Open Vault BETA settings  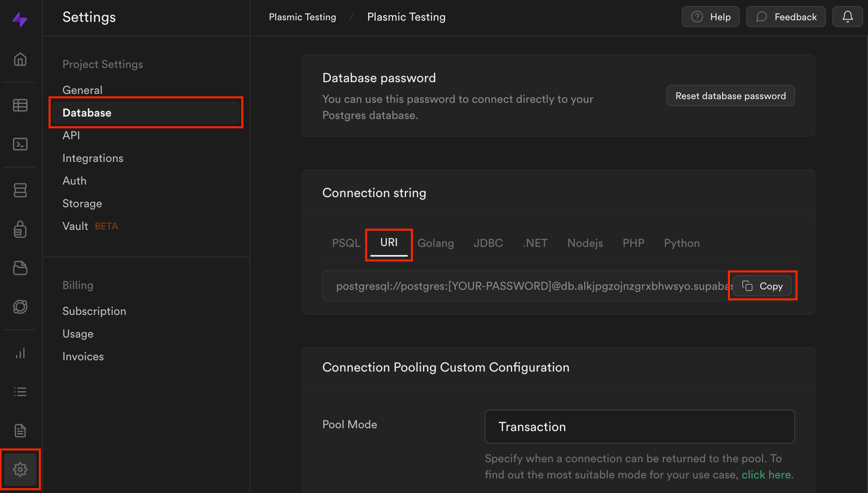coord(90,226)
